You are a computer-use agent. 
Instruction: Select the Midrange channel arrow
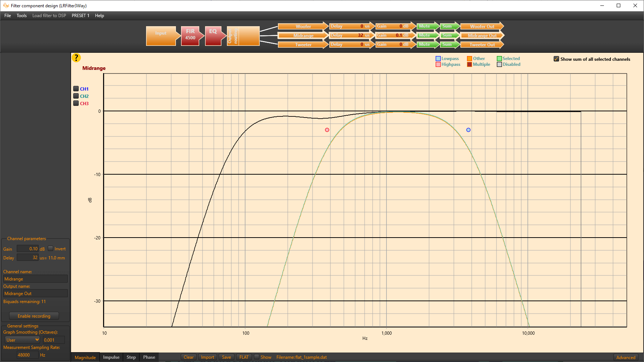pos(303,35)
